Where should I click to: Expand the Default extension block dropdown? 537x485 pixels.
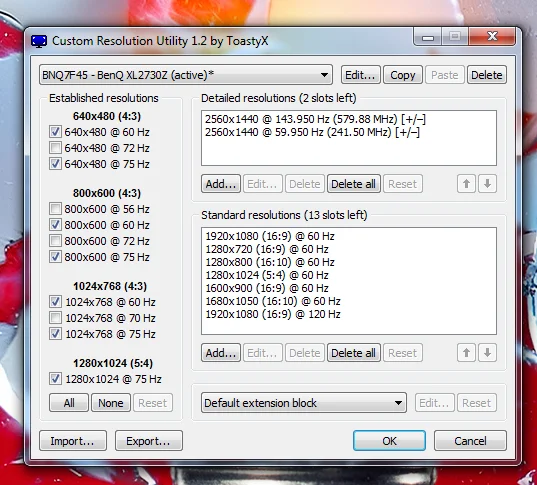pyautogui.click(x=304, y=403)
